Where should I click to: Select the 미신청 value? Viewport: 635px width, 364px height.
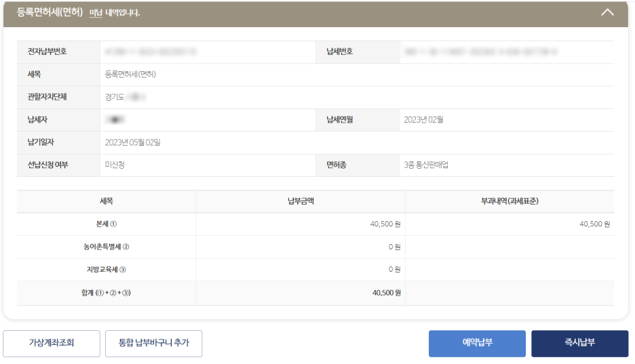coord(115,165)
